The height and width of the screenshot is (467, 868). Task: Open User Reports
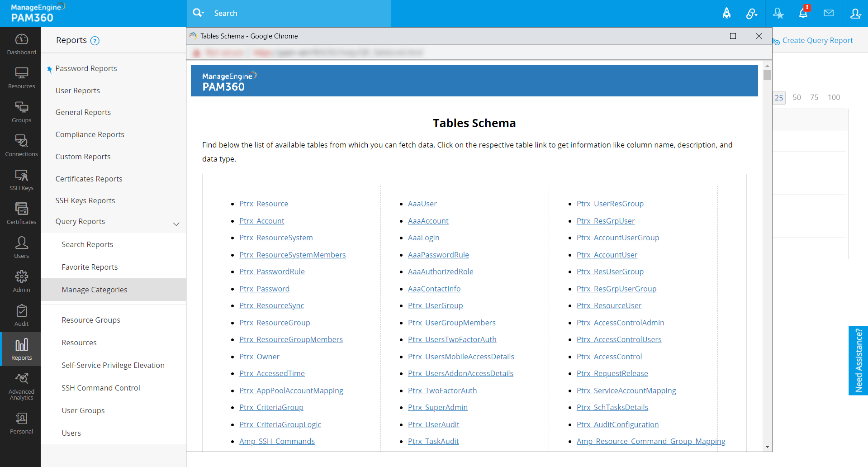(x=78, y=91)
